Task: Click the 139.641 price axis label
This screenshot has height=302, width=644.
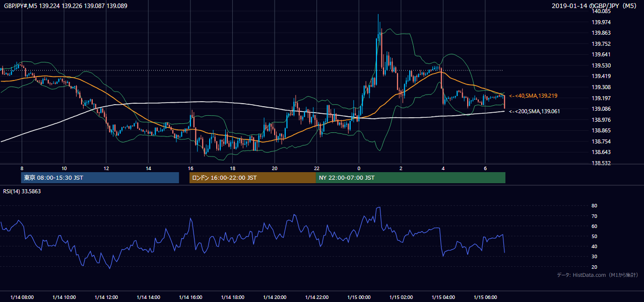Action: pyautogui.click(x=602, y=55)
